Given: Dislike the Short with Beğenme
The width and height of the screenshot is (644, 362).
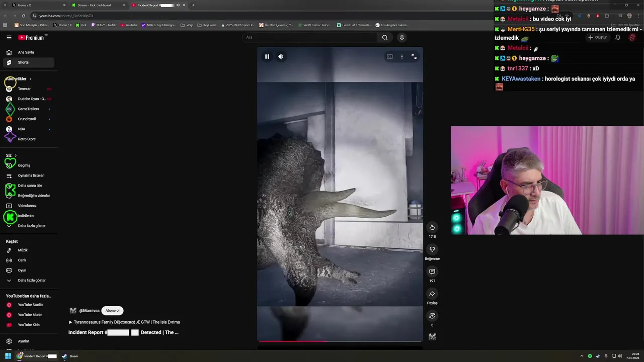Looking at the screenshot, I should coord(432,249).
